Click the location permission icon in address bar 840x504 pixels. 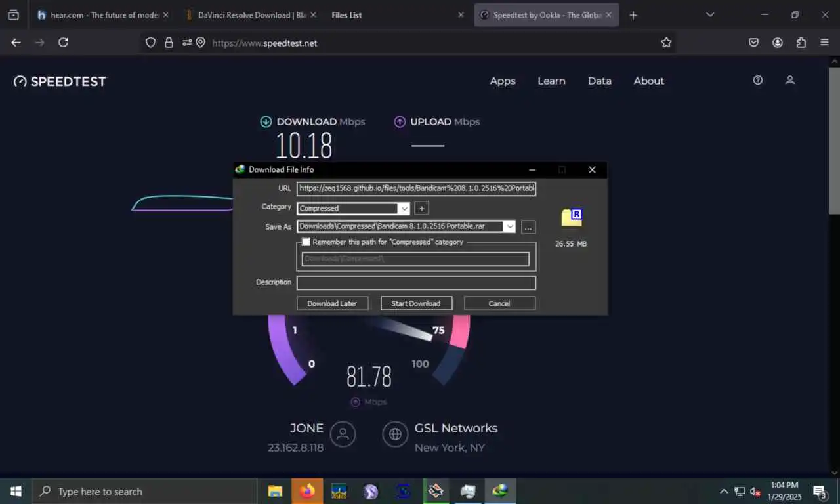(200, 43)
